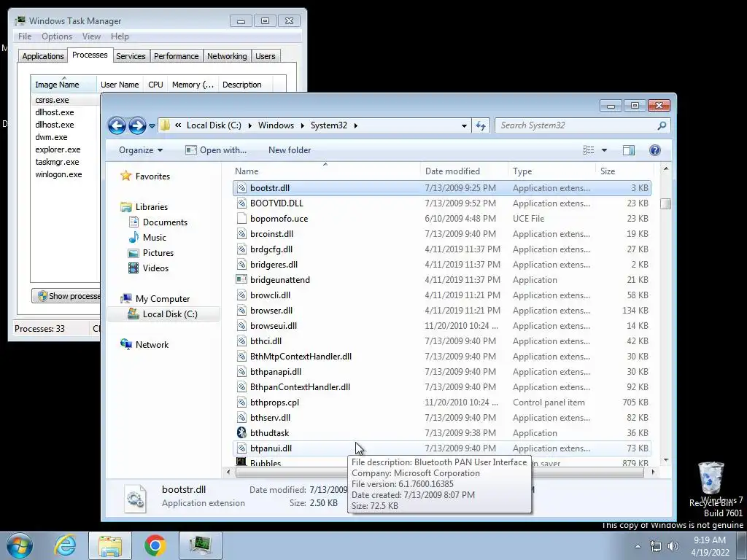Launch Internet Explorer from taskbar
The image size is (747, 560).
(x=65, y=545)
